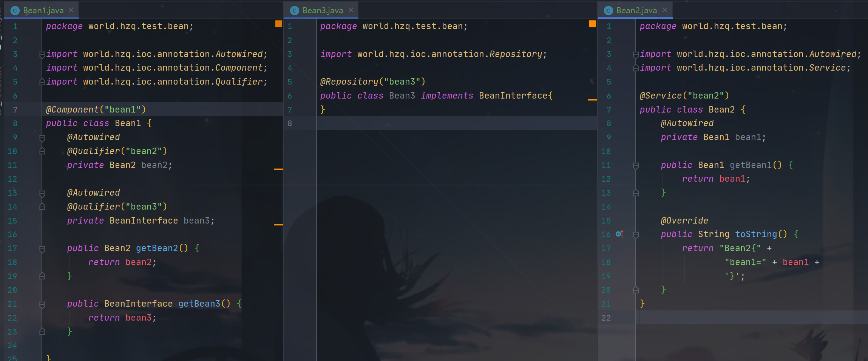Click the orange stripe marker beside the bean2 field
This screenshot has width=868, height=361.
278,169
